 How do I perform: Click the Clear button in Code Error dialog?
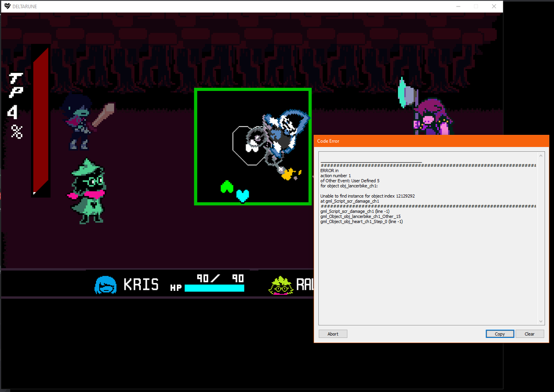tap(530, 334)
